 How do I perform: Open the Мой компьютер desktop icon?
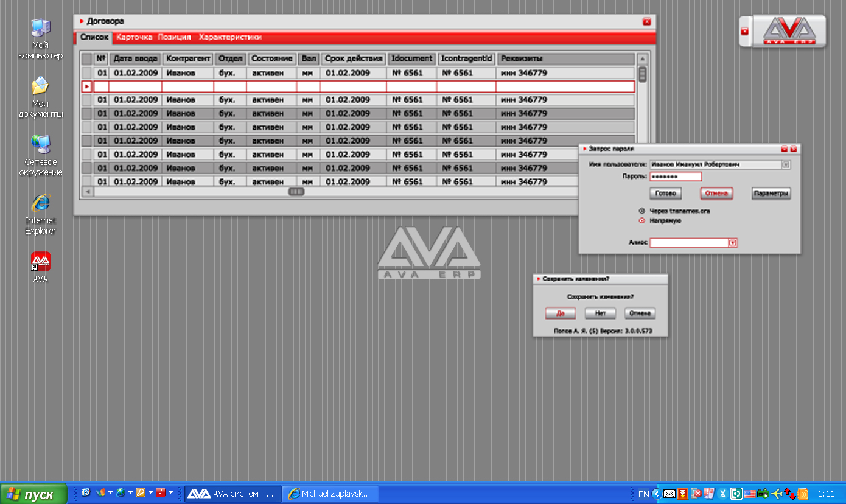[41, 39]
